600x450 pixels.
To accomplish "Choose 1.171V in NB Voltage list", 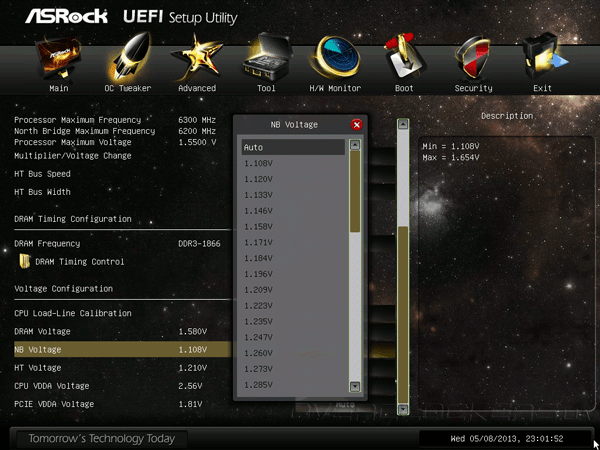I will pos(293,243).
